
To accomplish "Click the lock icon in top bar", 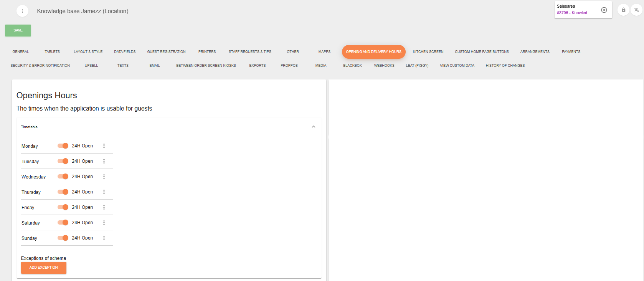I will [x=623, y=10].
